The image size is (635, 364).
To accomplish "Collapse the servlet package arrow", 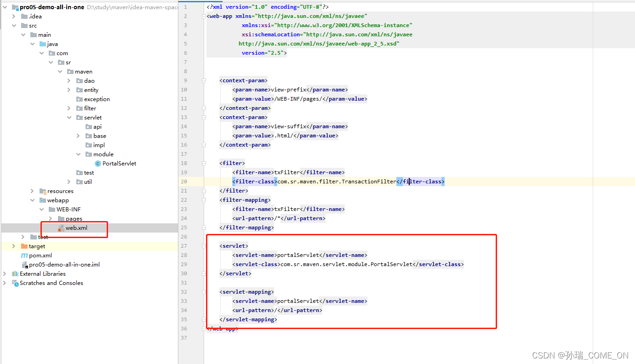I will click(69, 118).
